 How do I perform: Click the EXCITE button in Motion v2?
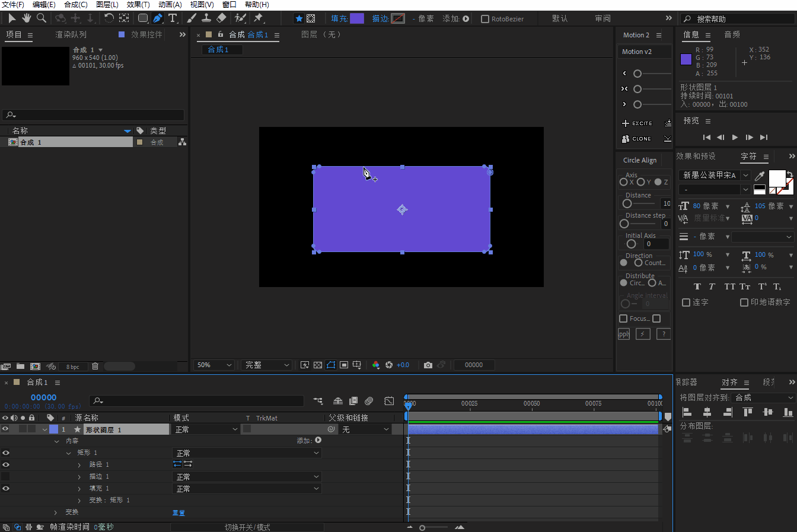pos(637,123)
